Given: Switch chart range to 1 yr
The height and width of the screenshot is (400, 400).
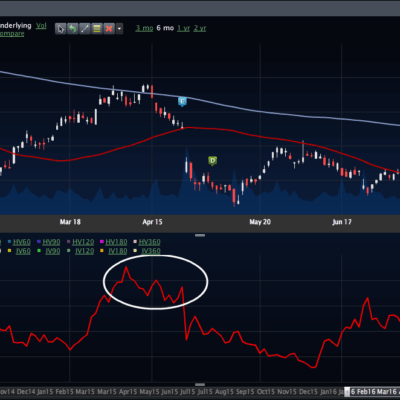Looking at the screenshot, I should 183,28.
